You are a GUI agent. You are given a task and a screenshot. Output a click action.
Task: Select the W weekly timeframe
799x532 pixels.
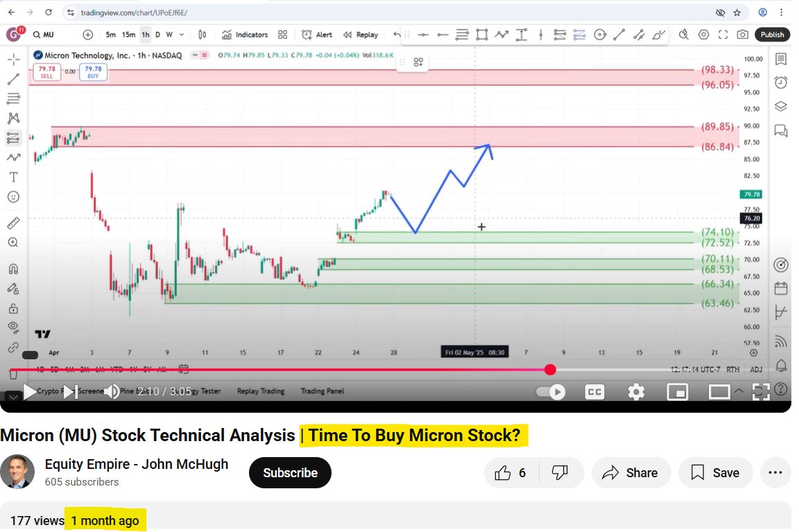coord(169,35)
